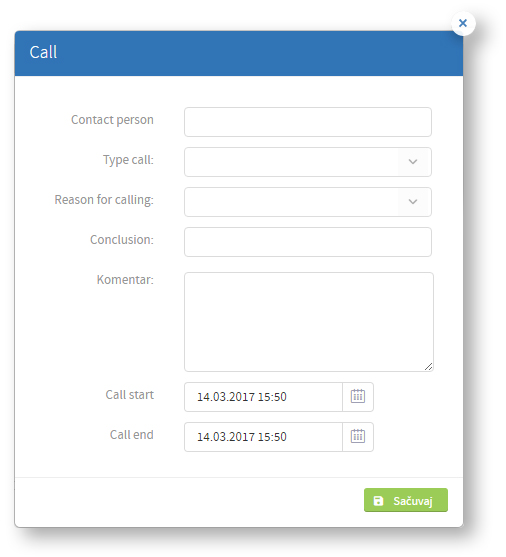Click the Contact person label
The width and height of the screenshot is (506, 557).
click(x=112, y=120)
